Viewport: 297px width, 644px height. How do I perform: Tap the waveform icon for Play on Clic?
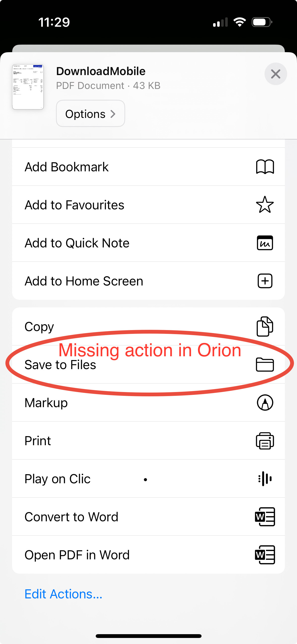click(x=265, y=479)
